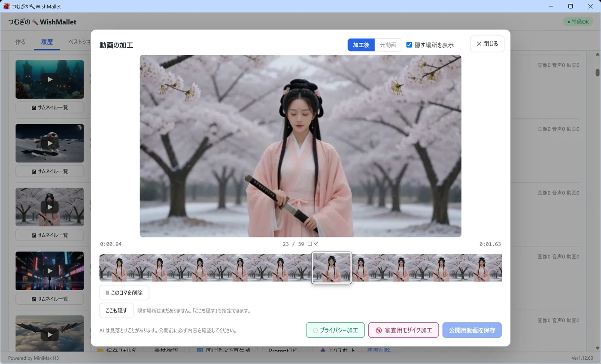The image size is (601, 364).
Task: Click the scrollbar up arrow
Action: pyautogui.click(x=597, y=54)
